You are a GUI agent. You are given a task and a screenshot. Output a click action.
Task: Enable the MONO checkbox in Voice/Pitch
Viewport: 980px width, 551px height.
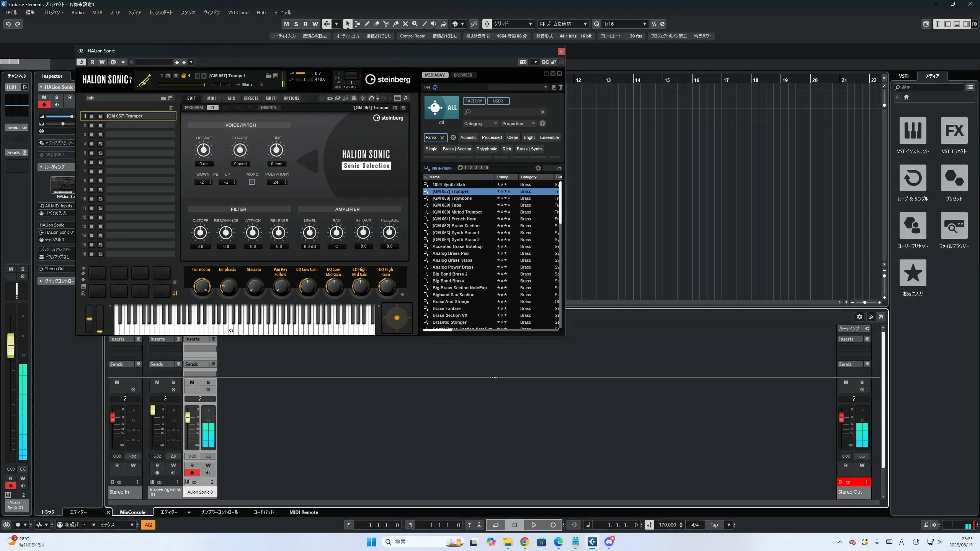tap(252, 182)
